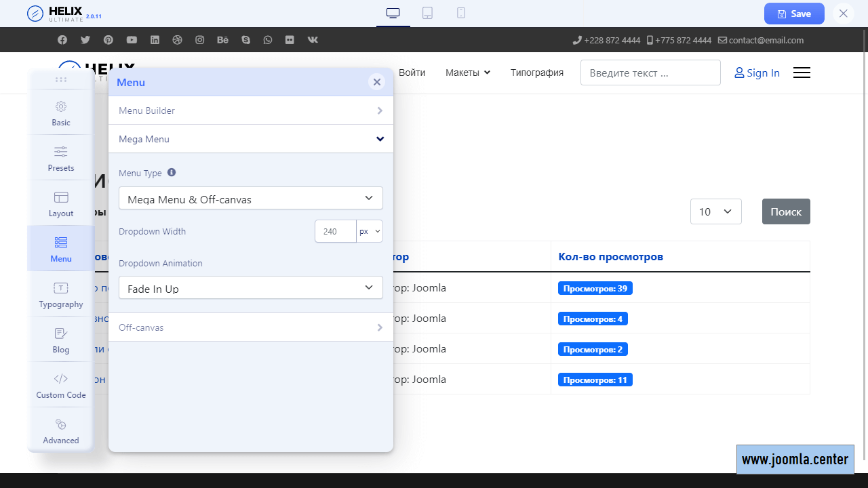Expand the Off-canvas section
The image size is (868, 488).
pos(251,327)
